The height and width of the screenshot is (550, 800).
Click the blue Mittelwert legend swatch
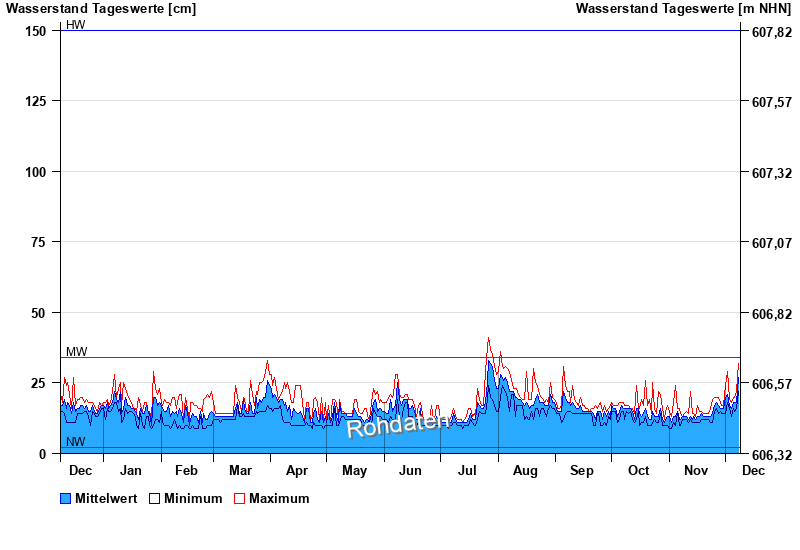pyautogui.click(x=66, y=498)
